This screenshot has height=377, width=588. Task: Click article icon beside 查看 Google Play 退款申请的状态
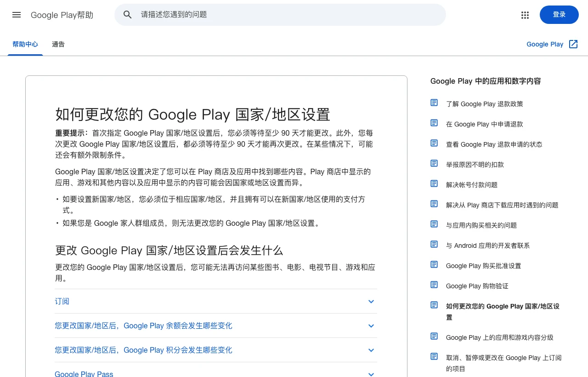pos(434,143)
